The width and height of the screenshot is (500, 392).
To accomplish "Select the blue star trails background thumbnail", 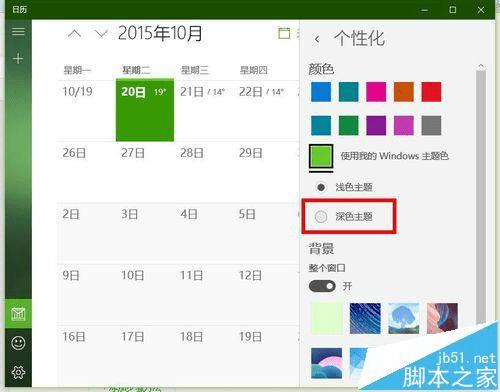I will pyautogui.click(x=365, y=318).
